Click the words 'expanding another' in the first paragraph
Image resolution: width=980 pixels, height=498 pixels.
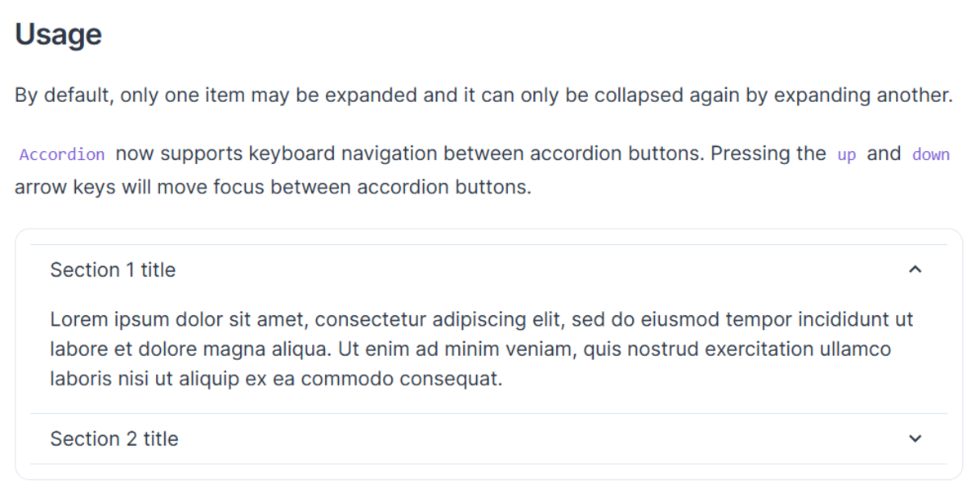(x=862, y=95)
